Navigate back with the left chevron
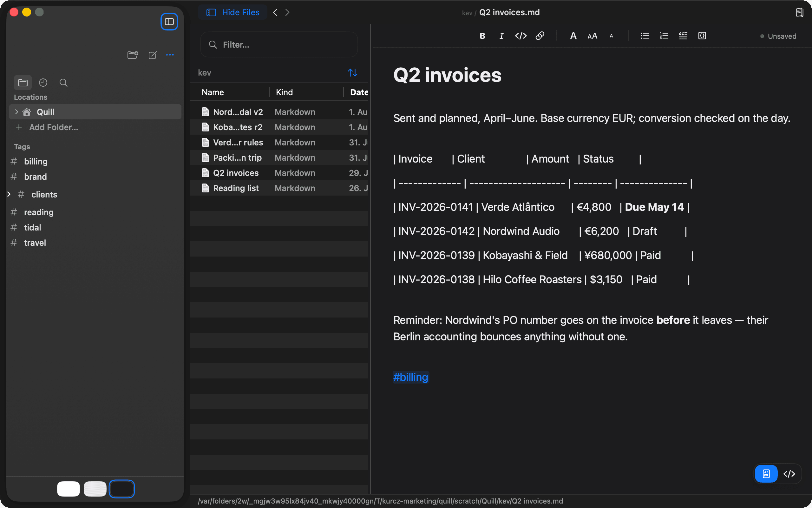 (x=275, y=12)
